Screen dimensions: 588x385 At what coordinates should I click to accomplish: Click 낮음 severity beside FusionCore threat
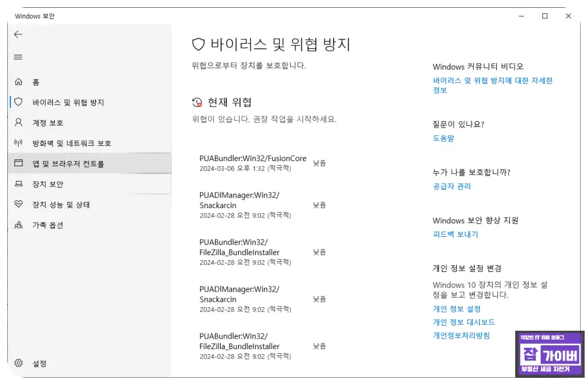(320, 163)
